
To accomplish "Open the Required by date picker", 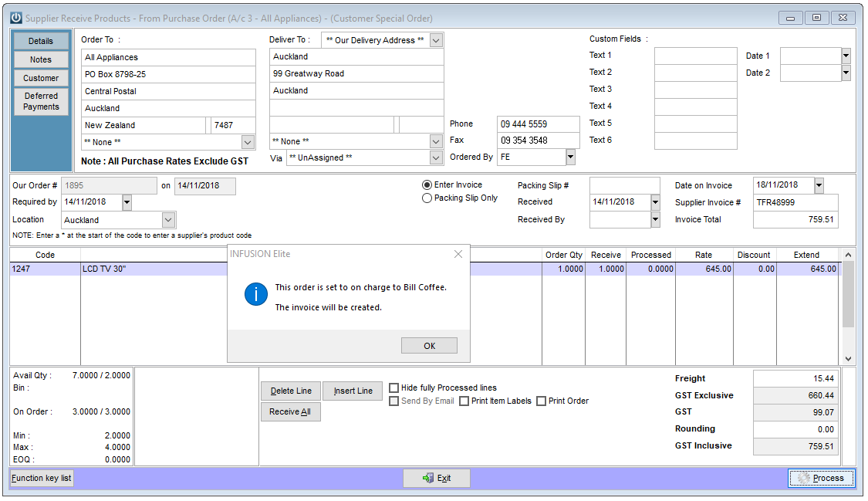I will [127, 202].
